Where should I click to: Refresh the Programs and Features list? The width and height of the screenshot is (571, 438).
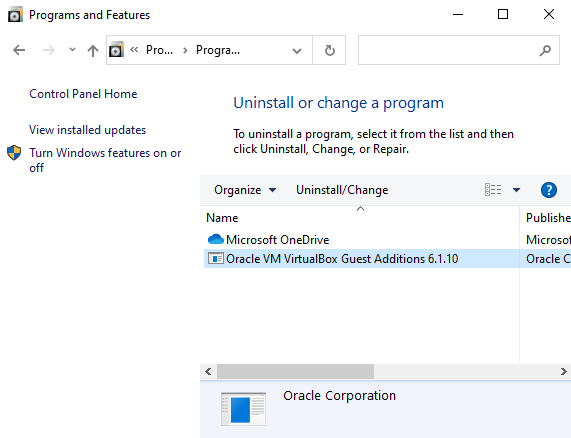click(x=330, y=50)
